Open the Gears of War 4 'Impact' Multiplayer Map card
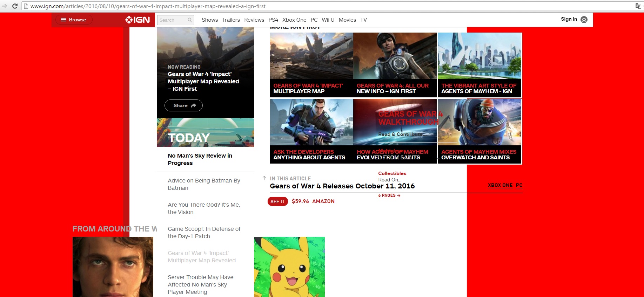 311,65
